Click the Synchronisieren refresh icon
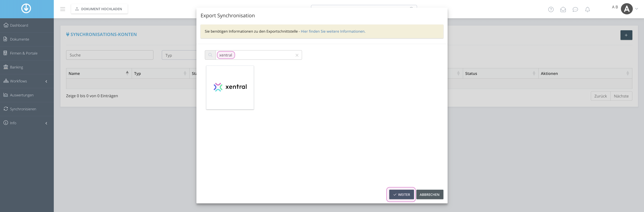644x212 pixels. (x=6, y=109)
